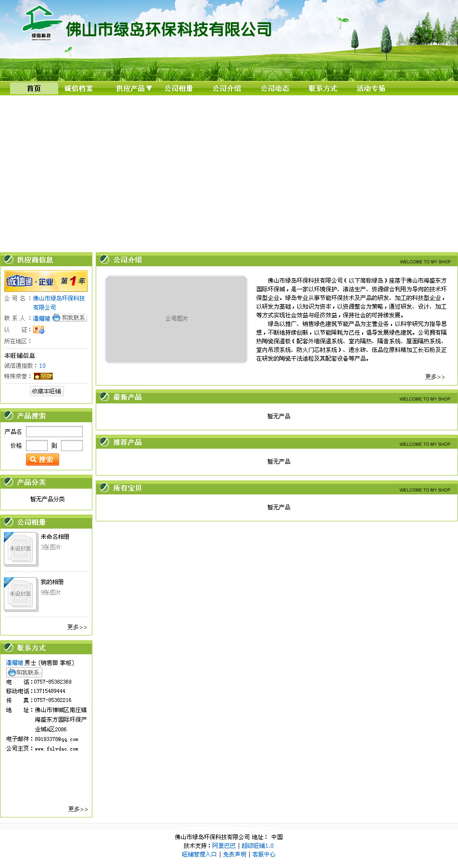Screen dimensions: 458x868
Task: Focus the 产品名 search input field
Action: click(x=54, y=431)
